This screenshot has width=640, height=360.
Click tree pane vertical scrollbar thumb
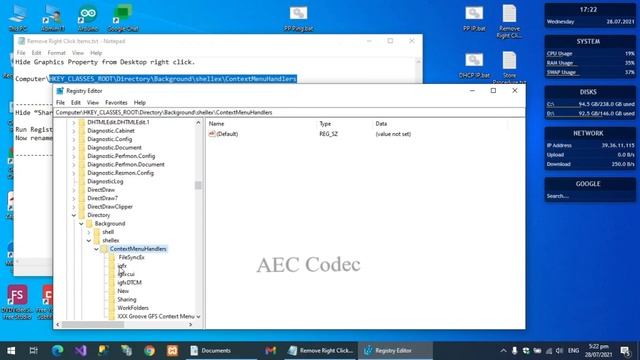198,186
